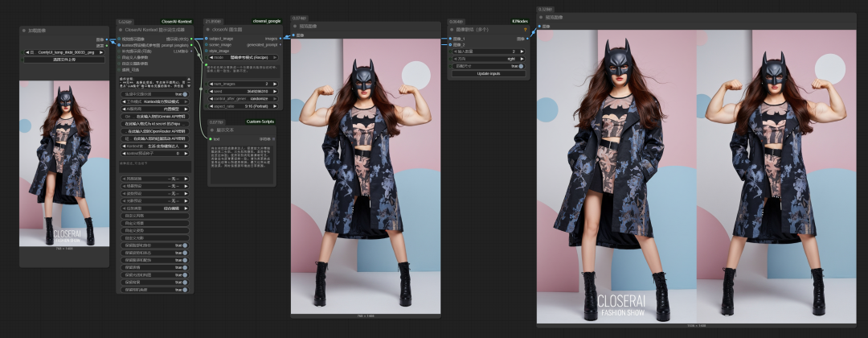
Task: Toggle the 保留姿势和体态 switch
Action: coord(185,253)
